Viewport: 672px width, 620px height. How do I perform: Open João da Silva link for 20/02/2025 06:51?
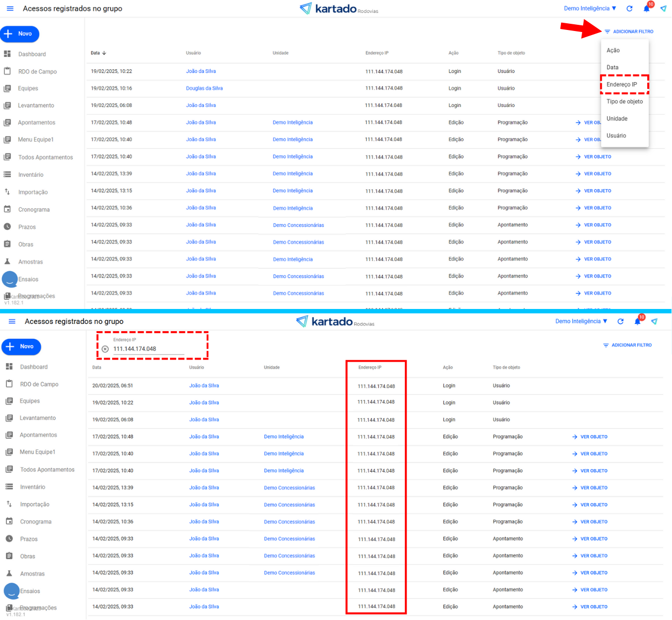[x=204, y=386]
